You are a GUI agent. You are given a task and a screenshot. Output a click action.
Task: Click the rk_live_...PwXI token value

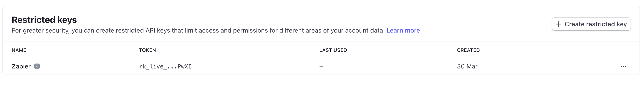[x=165, y=66]
